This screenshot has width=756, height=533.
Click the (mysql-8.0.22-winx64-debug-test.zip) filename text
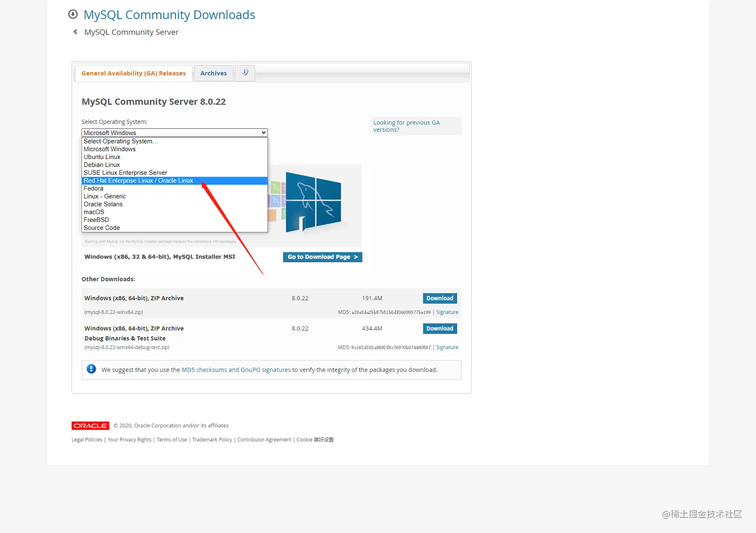click(x=127, y=347)
